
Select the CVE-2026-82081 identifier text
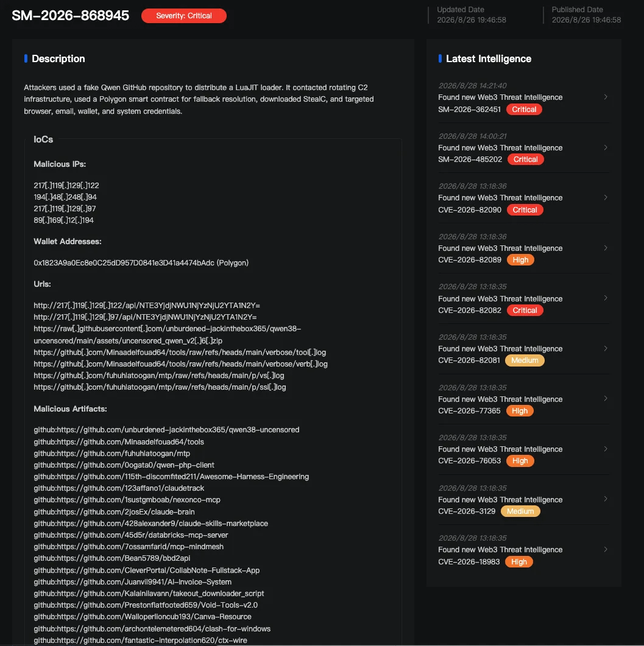pyautogui.click(x=469, y=360)
